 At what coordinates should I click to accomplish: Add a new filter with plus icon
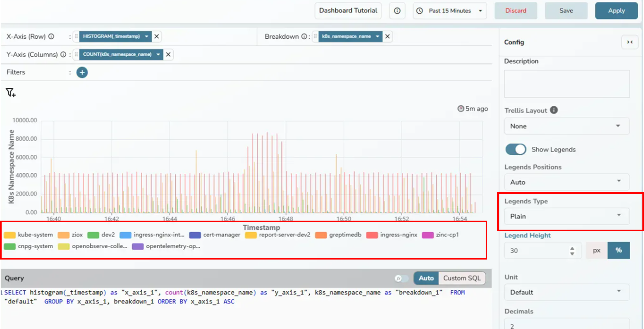[x=82, y=72]
